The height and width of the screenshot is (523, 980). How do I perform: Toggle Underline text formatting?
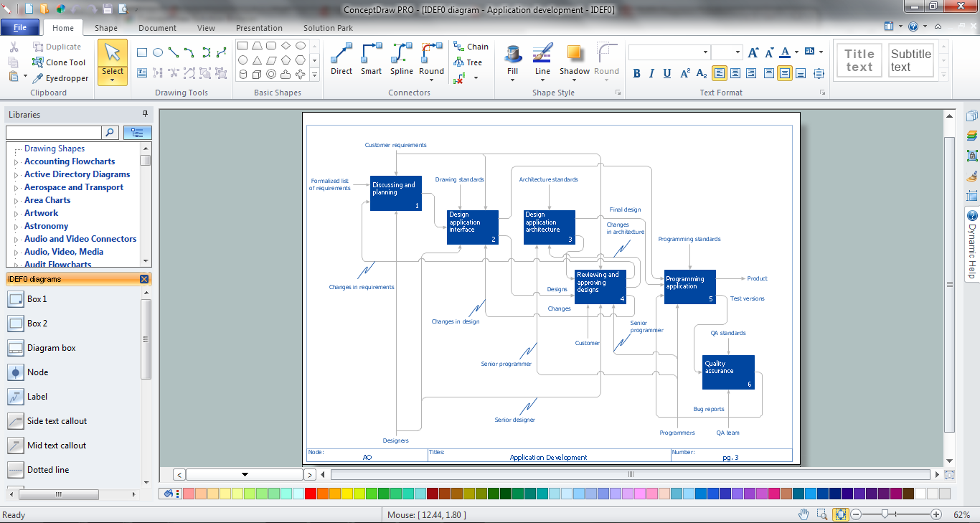(667, 73)
